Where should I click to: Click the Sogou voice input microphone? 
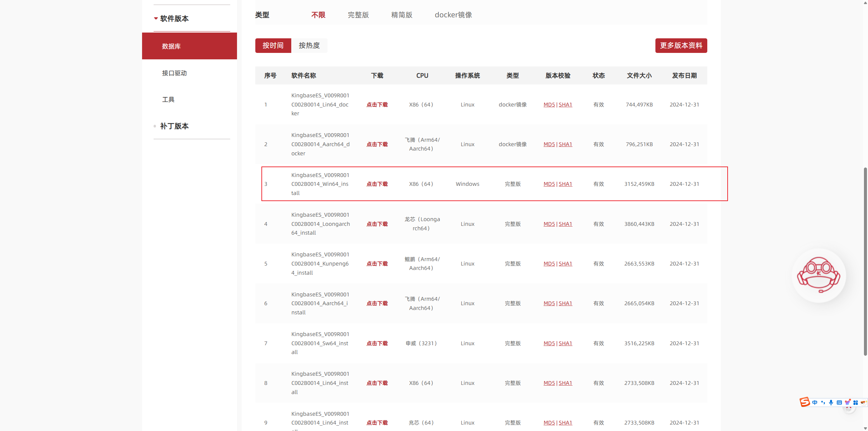coord(831,403)
